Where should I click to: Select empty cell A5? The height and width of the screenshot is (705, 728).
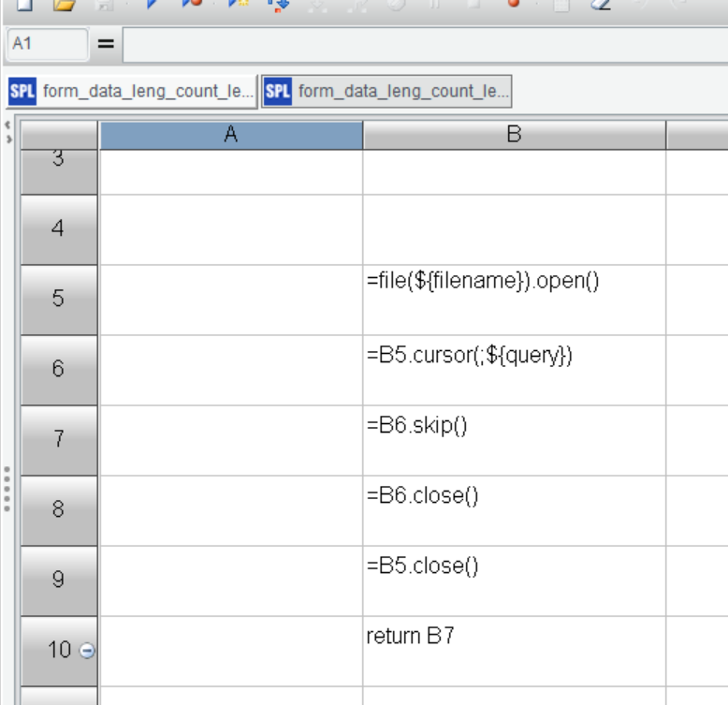(231, 300)
